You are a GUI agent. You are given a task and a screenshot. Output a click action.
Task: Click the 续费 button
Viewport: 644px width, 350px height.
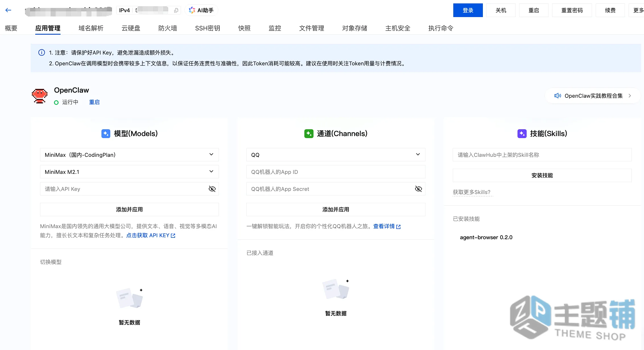[x=610, y=10]
